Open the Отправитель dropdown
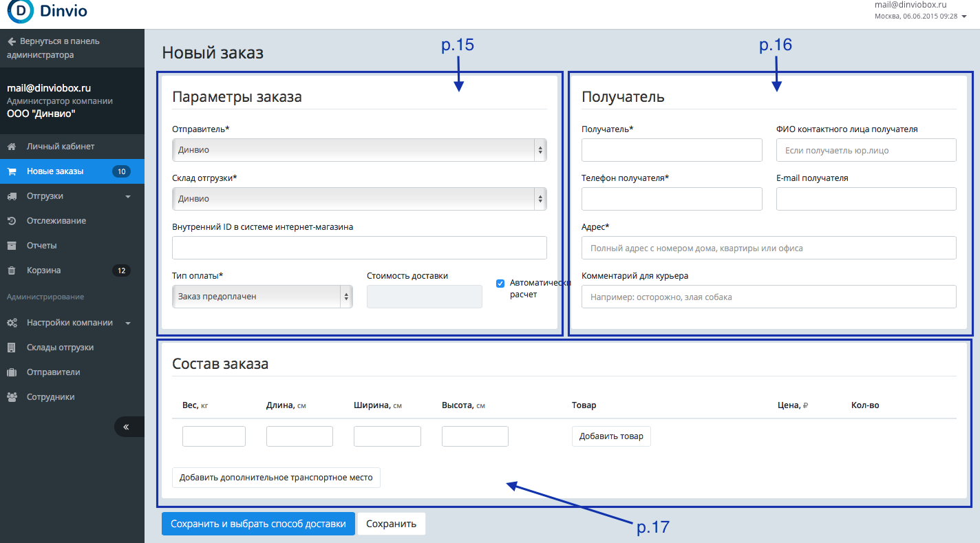 [x=359, y=149]
